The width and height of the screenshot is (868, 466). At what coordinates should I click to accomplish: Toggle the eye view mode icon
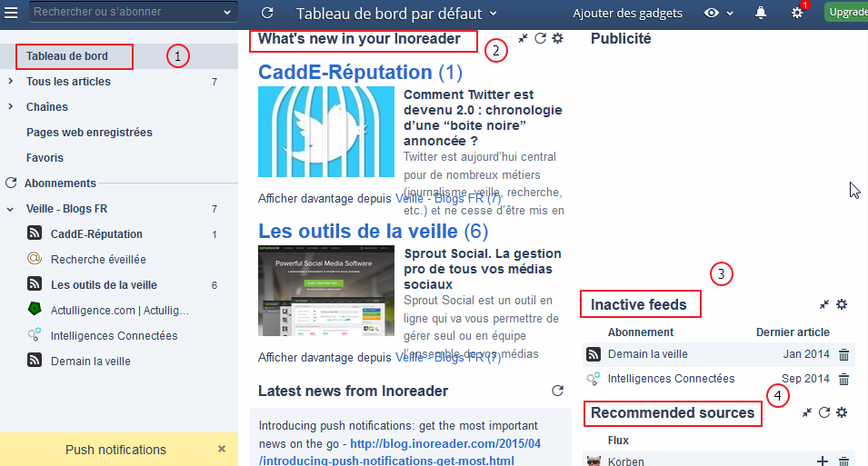click(x=712, y=13)
